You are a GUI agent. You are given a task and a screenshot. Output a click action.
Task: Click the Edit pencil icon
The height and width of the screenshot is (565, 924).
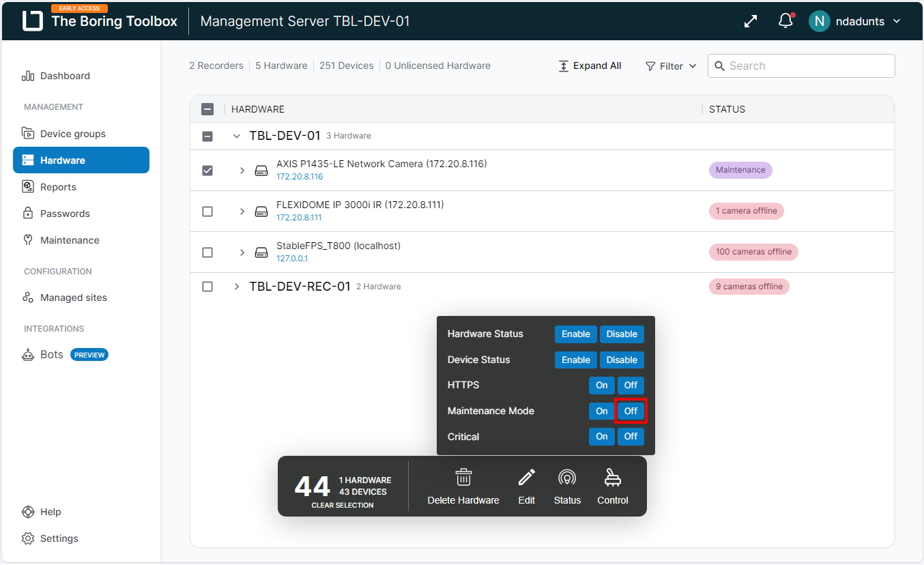(526, 478)
